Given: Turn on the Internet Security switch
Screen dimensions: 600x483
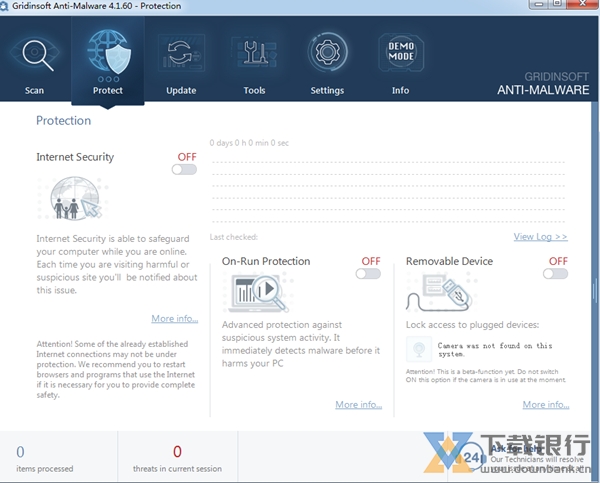Looking at the screenshot, I should (x=184, y=169).
